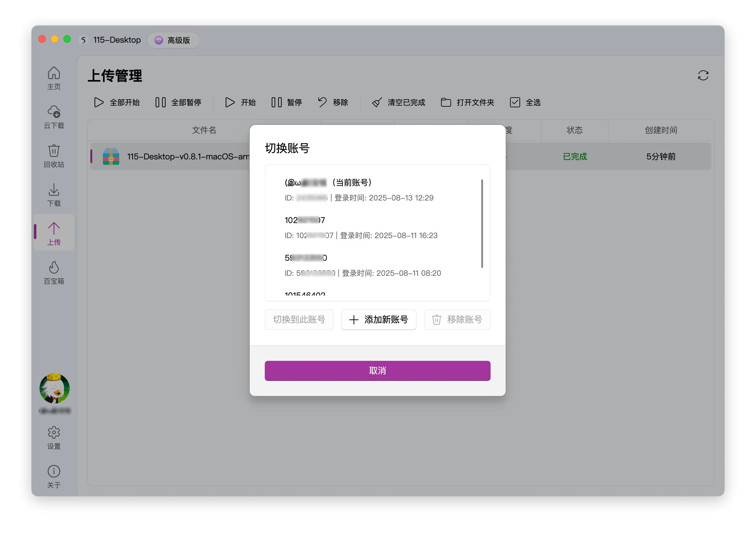Click Add New Account (添加新账号) button
This screenshot has height=534, width=756.
click(x=378, y=319)
